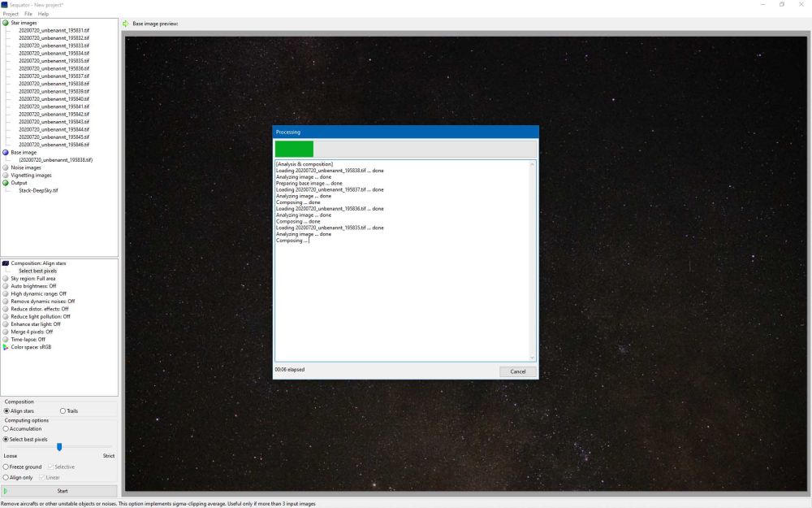
Task: Select file 20200720_unbenannt_195840.tif in the list
Action: click(53, 98)
